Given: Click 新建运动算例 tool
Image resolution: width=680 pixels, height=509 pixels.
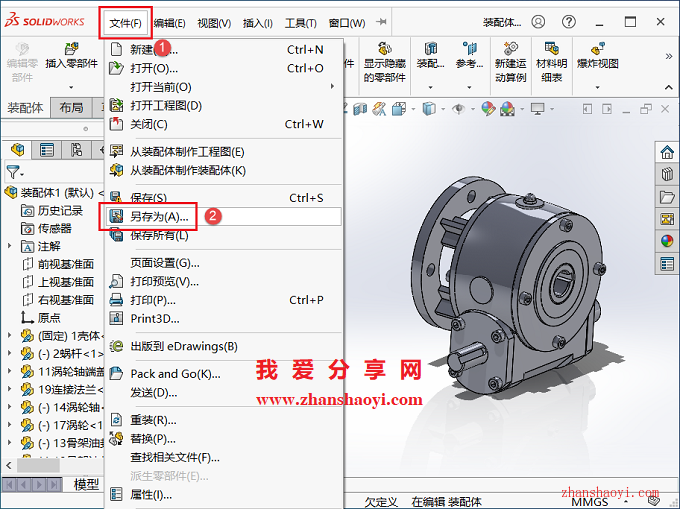Looking at the screenshot, I should (510, 62).
